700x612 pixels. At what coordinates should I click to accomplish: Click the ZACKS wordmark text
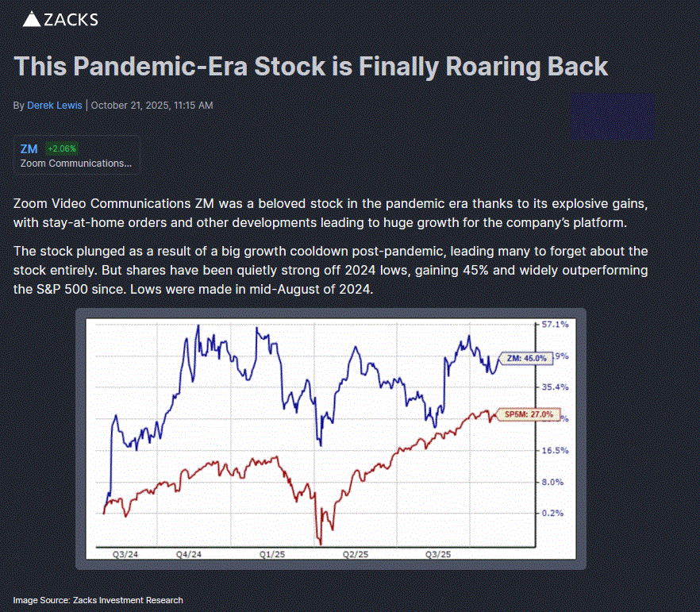click(x=71, y=20)
